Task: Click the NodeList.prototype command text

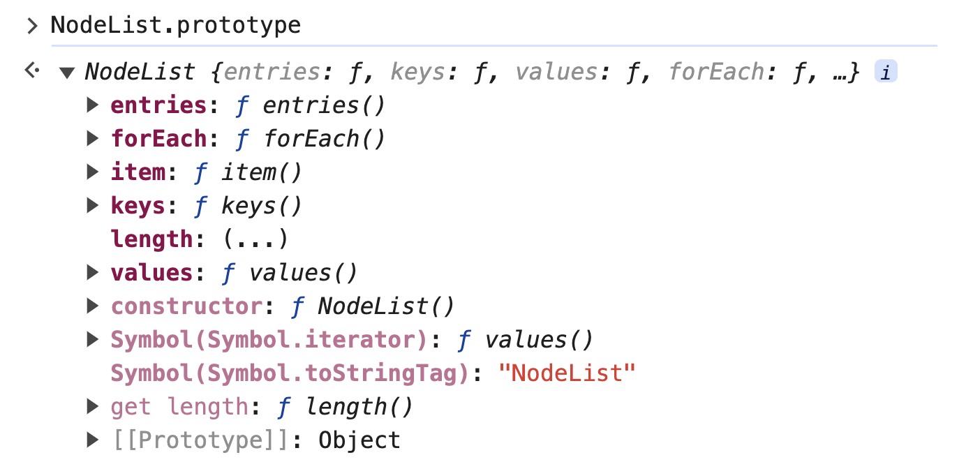Action: pos(176,26)
